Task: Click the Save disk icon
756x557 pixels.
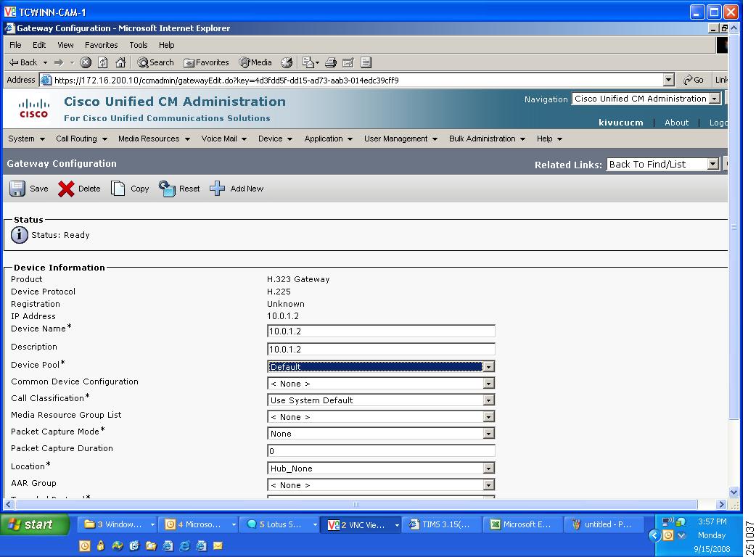Action: pyautogui.click(x=17, y=189)
